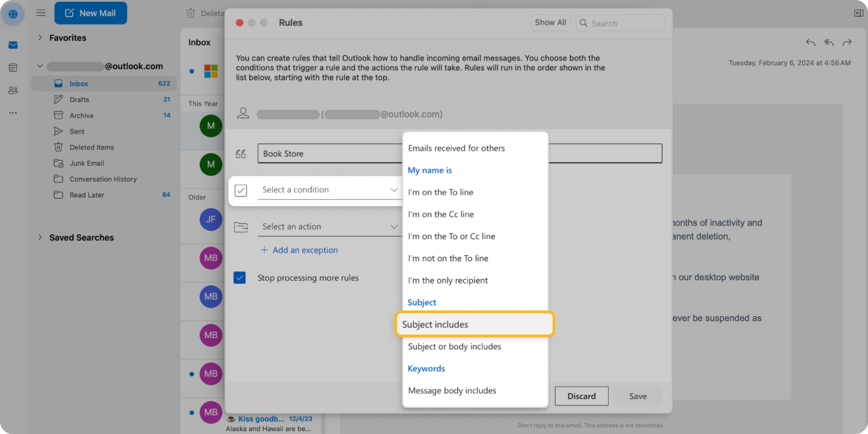Open the Calendar from the left app rail
Viewport: 868px width, 434px height.
pos(13,67)
